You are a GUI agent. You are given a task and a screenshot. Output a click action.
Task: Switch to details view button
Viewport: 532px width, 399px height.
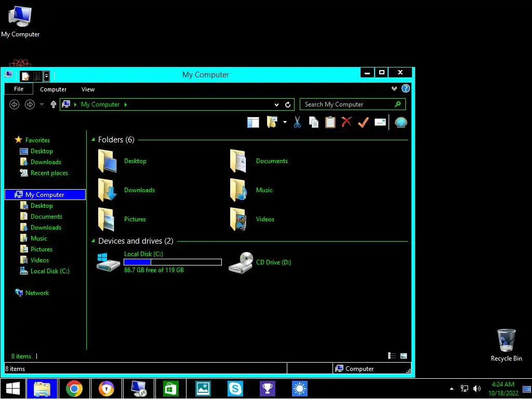(392, 355)
